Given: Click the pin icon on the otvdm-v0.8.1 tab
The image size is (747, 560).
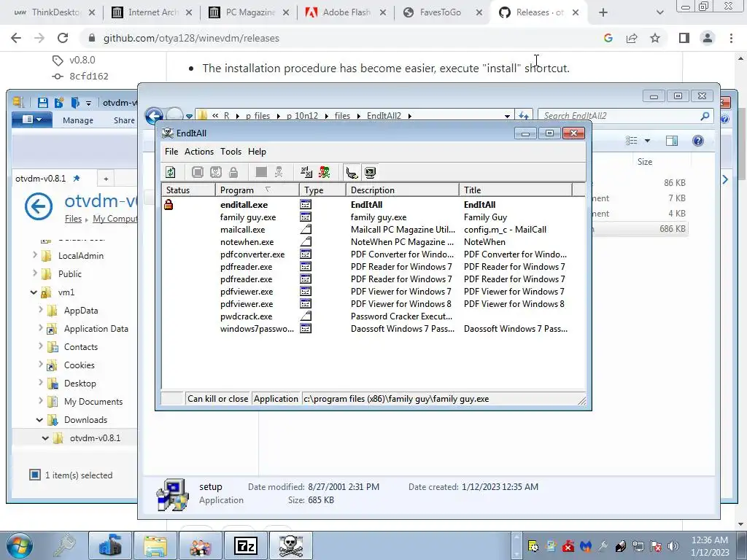Looking at the screenshot, I should (x=76, y=179).
